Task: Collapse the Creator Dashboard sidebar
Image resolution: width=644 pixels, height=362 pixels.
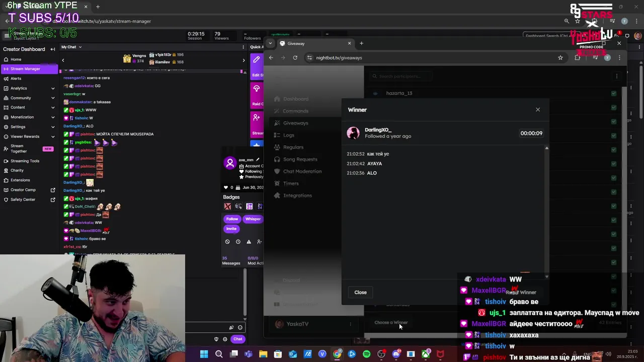Action: point(52,49)
